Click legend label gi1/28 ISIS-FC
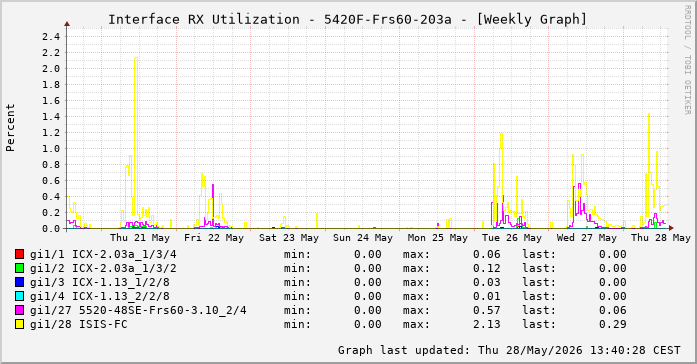Viewport: 697px width, 364px height. [x=79, y=324]
